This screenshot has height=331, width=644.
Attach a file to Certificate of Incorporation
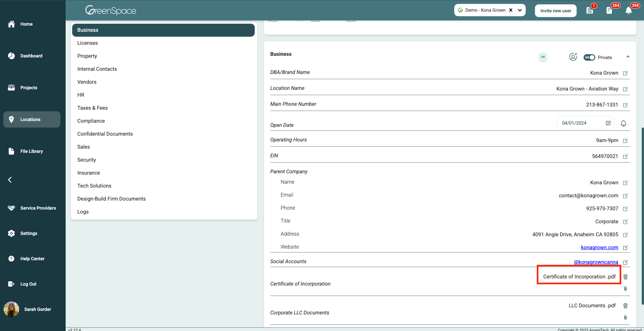click(625, 288)
